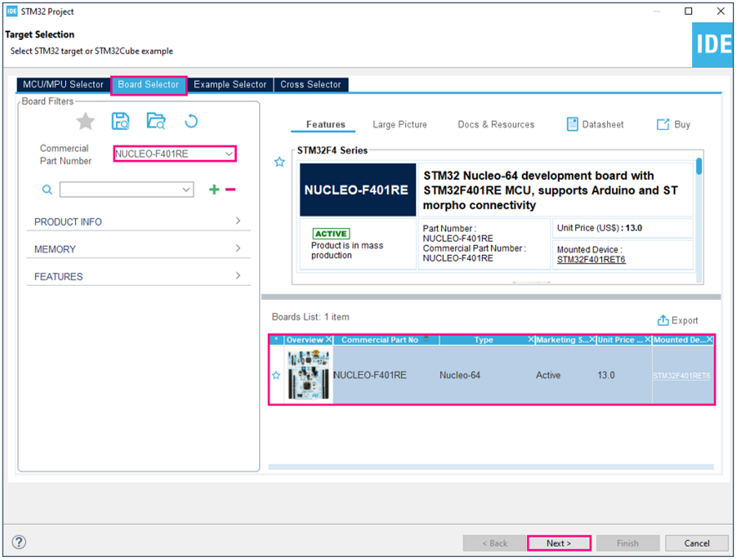
Task: Select the Board Selector tab
Action: click(148, 84)
